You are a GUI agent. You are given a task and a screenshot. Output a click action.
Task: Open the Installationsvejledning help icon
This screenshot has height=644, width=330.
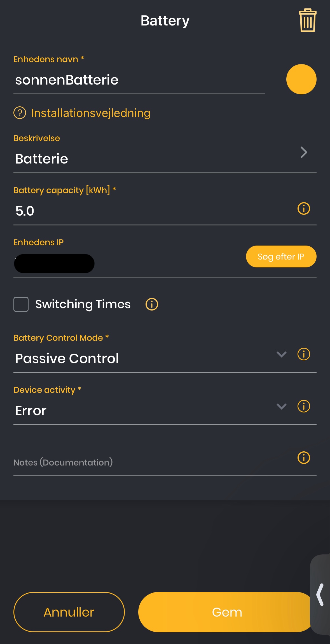[20, 113]
